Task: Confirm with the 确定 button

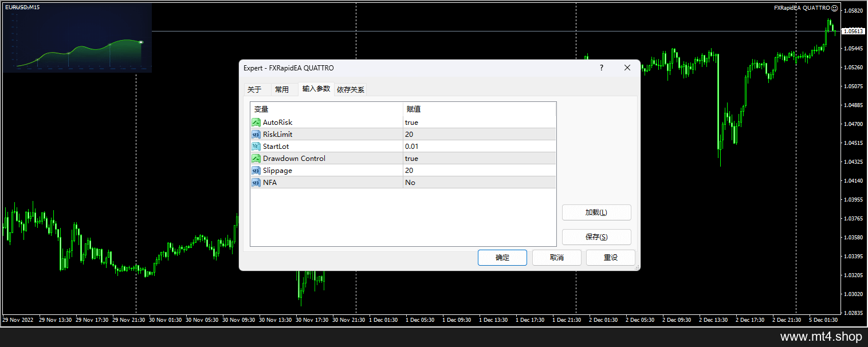Action: click(x=502, y=258)
